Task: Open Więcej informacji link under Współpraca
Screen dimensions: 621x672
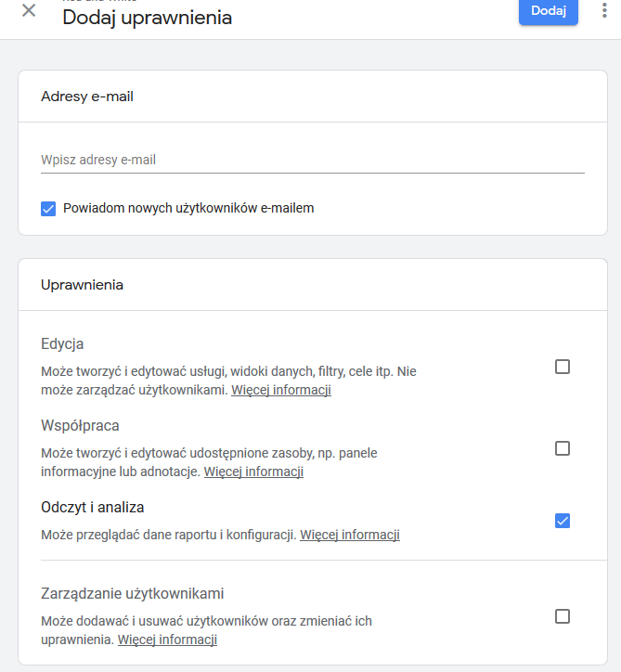Action: pyautogui.click(x=253, y=472)
